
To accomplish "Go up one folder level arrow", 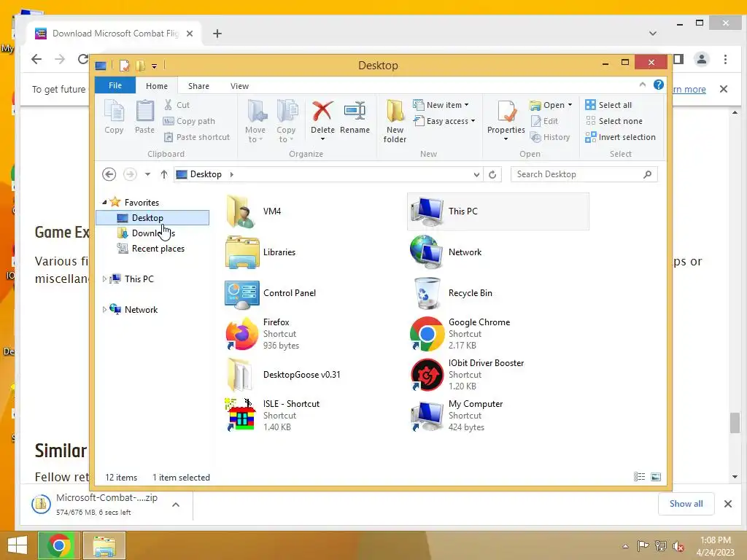I will point(164,174).
